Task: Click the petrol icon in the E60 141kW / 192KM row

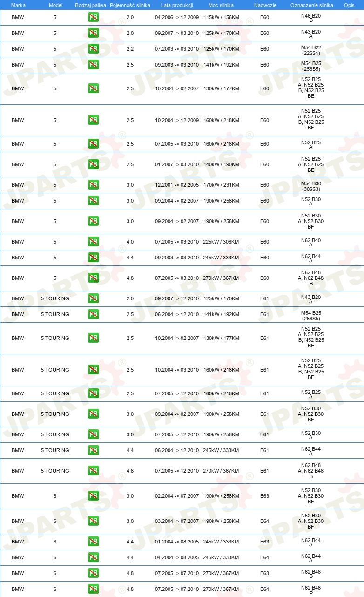Action: pos(93,65)
